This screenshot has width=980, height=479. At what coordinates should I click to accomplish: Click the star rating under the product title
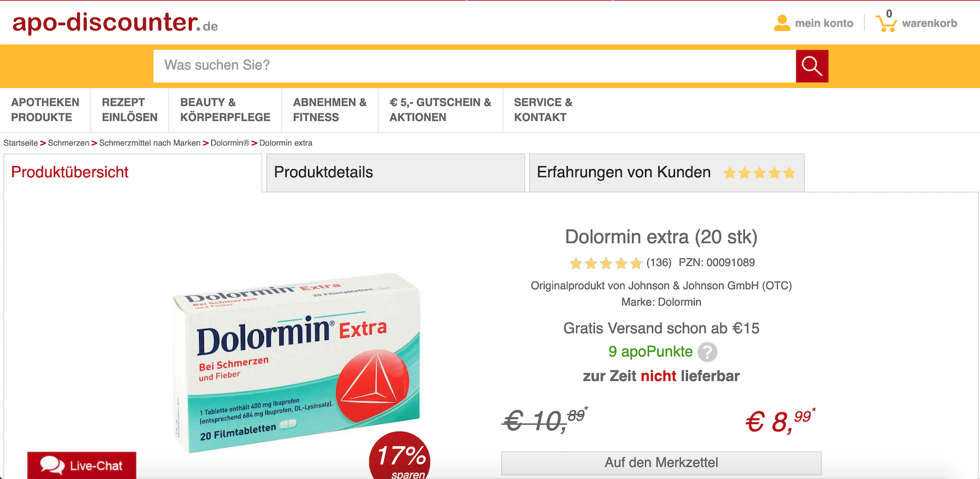coord(606,263)
